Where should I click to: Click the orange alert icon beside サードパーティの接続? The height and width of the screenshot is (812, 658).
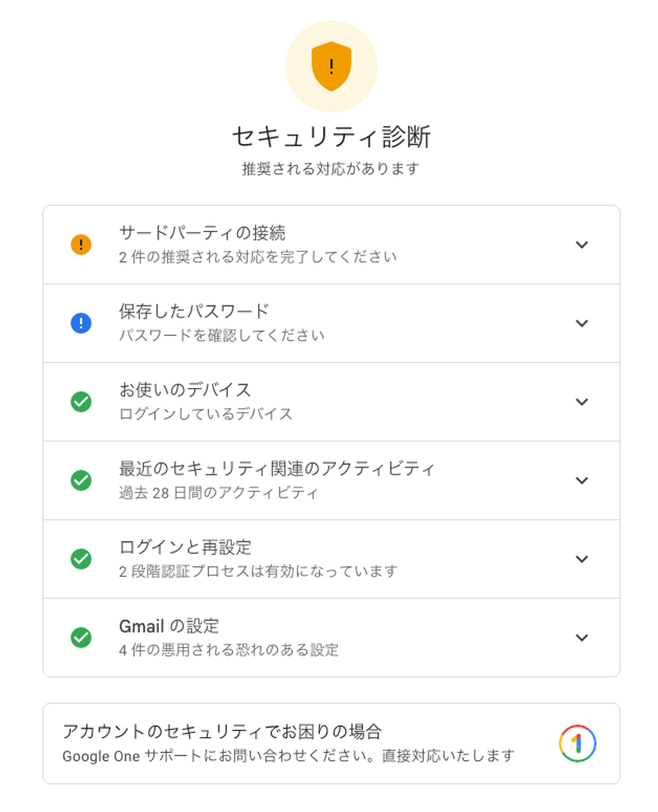81,244
